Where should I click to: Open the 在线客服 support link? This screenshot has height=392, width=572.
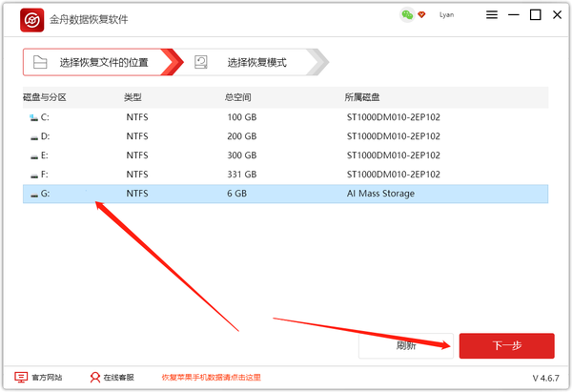tap(118, 378)
